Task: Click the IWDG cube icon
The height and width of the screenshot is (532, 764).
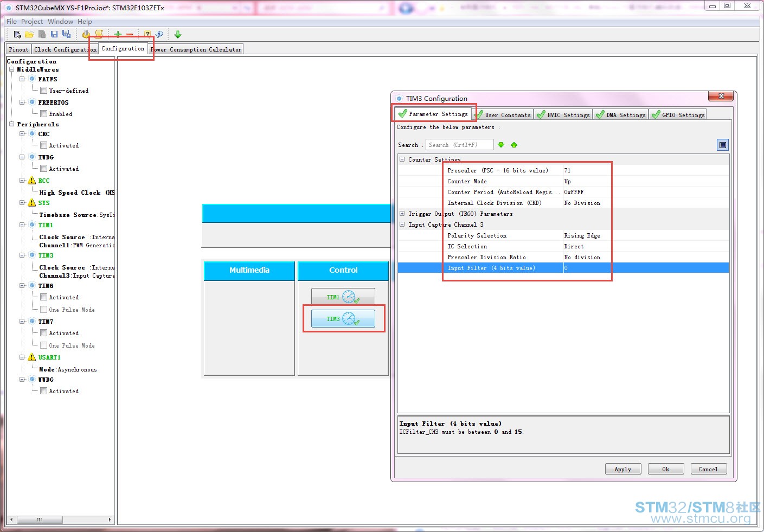Action: pyautogui.click(x=32, y=157)
